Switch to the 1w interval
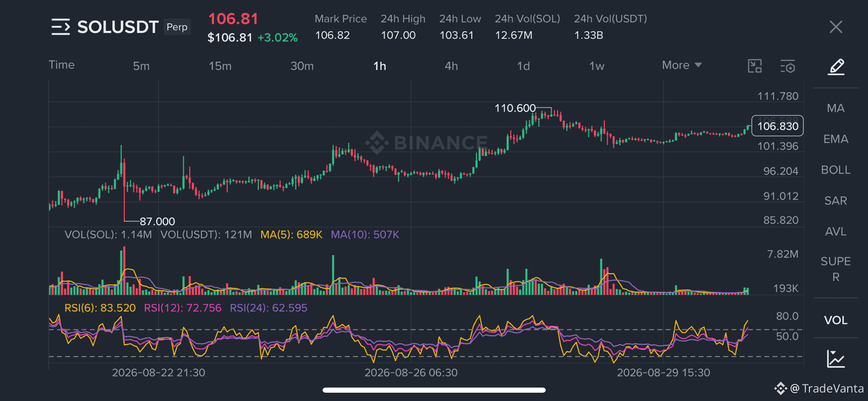The height and width of the screenshot is (401, 868). [597, 66]
